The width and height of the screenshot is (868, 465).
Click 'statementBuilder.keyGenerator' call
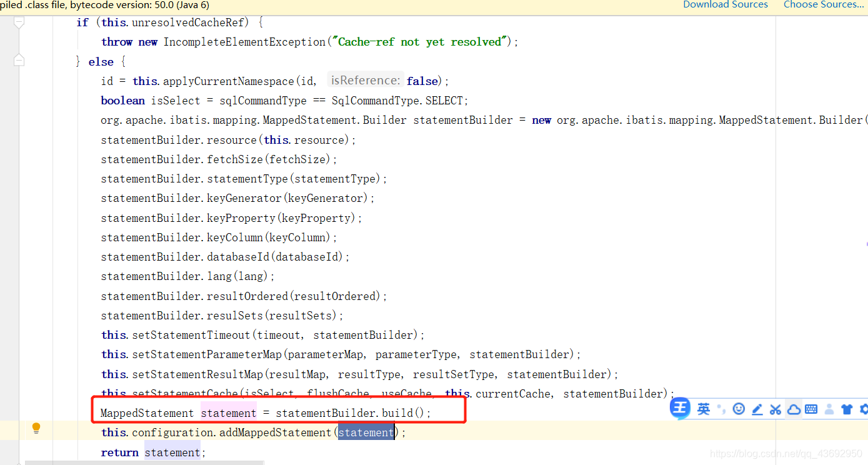191,198
